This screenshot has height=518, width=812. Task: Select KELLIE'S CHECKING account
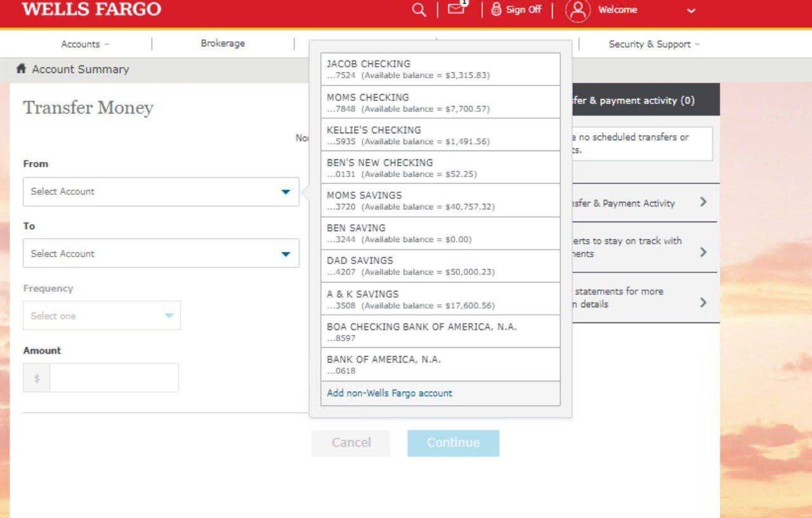point(440,135)
